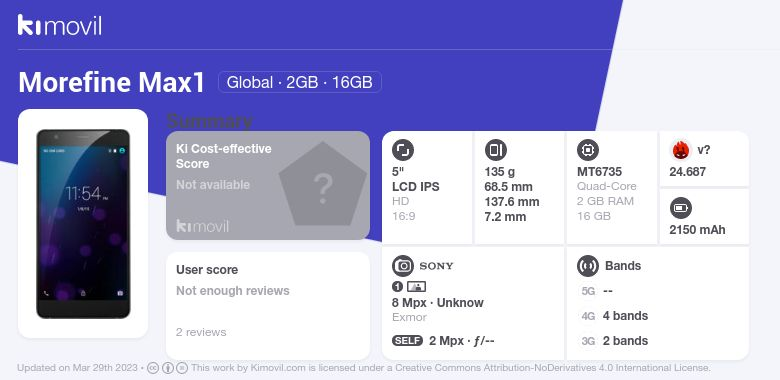Click the 5" screen size value
The height and width of the screenshot is (380, 780).
point(398,172)
